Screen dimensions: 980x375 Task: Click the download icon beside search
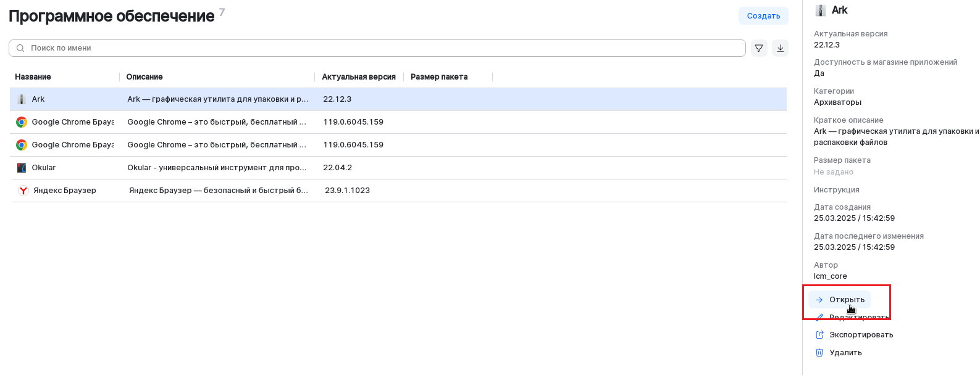coord(781,48)
